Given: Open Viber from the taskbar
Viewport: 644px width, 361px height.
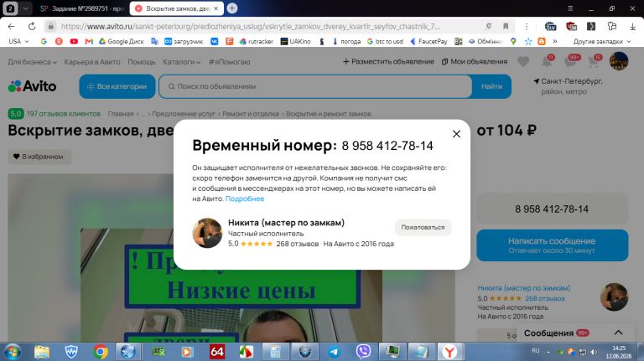Looking at the screenshot, I should tap(363, 352).
